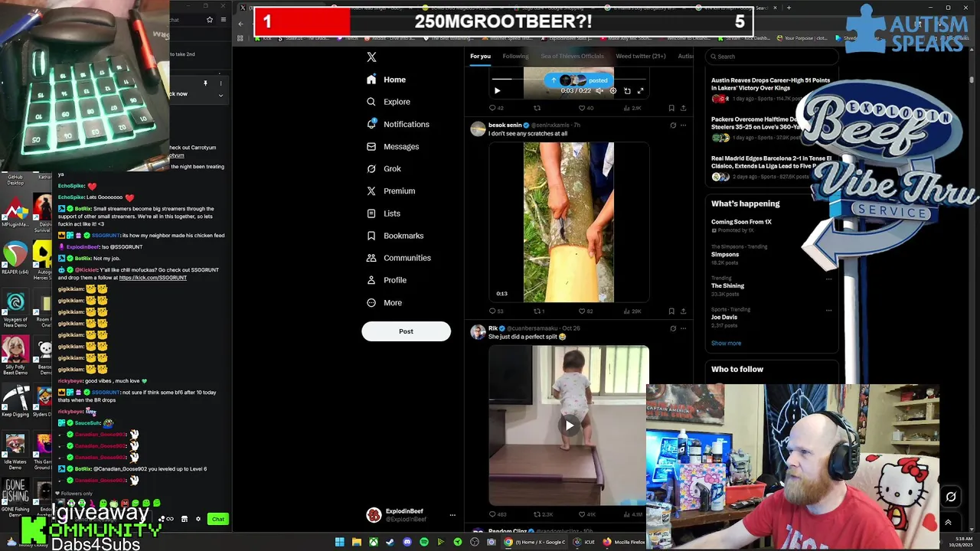Open Steam from the taskbar

point(390,542)
